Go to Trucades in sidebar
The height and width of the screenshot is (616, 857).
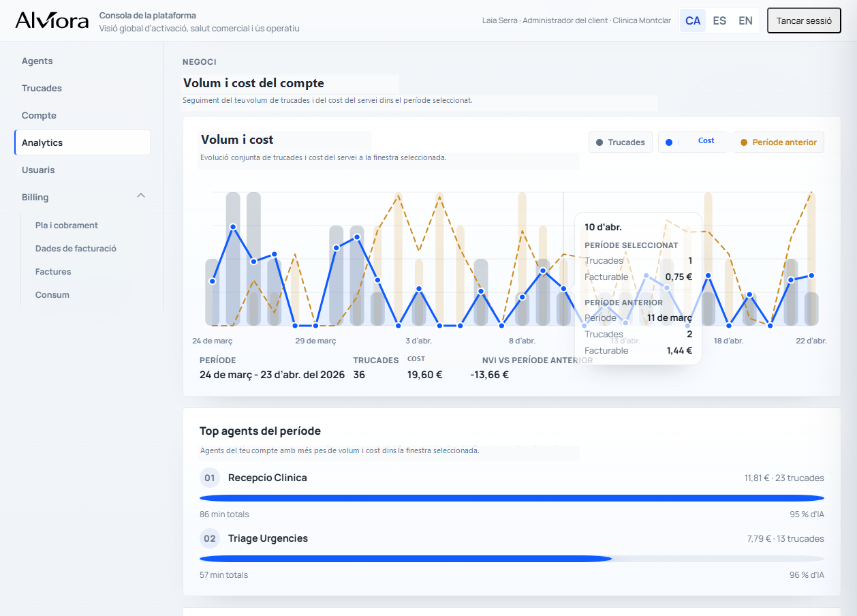(x=82, y=89)
